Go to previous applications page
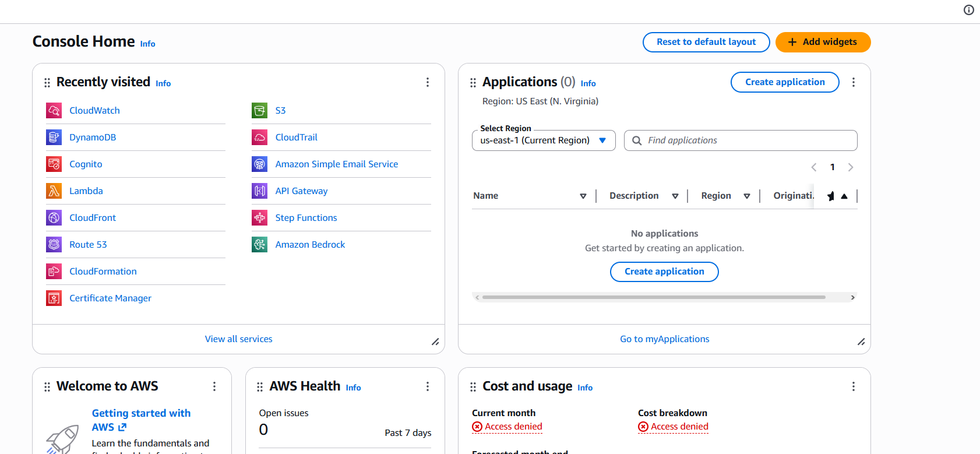This screenshot has height=454, width=980. click(814, 167)
